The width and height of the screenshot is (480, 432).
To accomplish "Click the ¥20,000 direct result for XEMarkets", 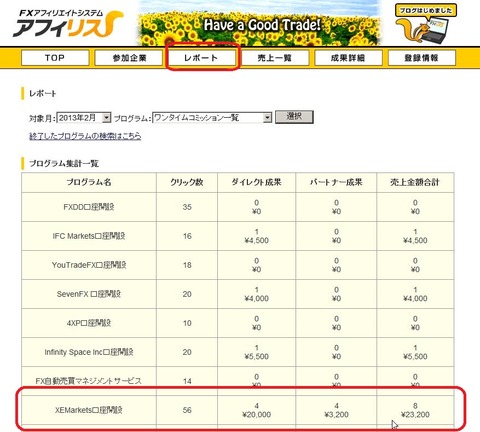I will [256, 415].
